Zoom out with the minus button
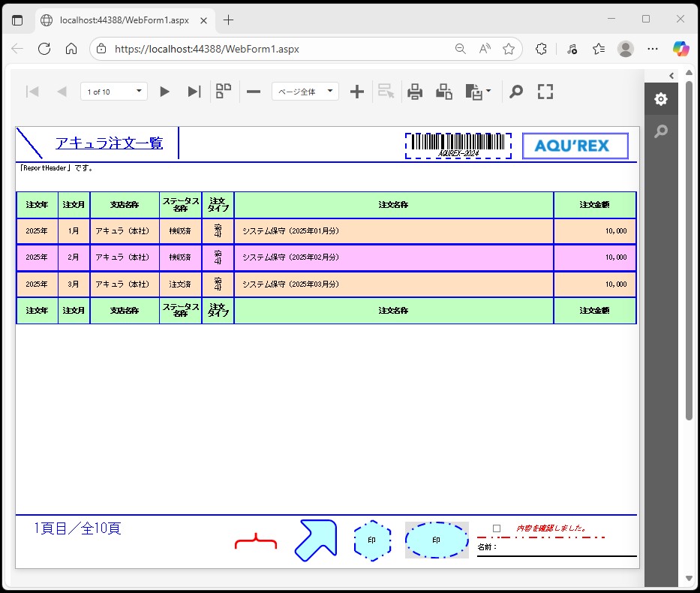This screenshot has width=700, height=593. point(254,92)
